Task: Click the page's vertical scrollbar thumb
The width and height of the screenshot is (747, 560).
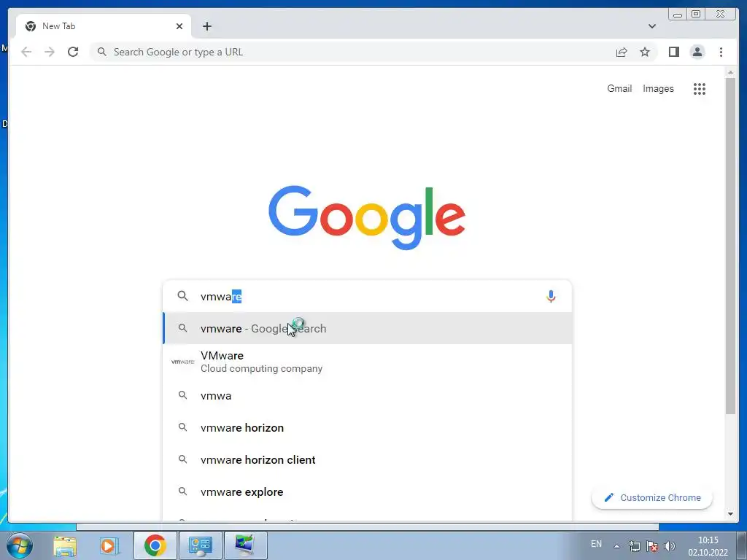Action: coord(730,245)
